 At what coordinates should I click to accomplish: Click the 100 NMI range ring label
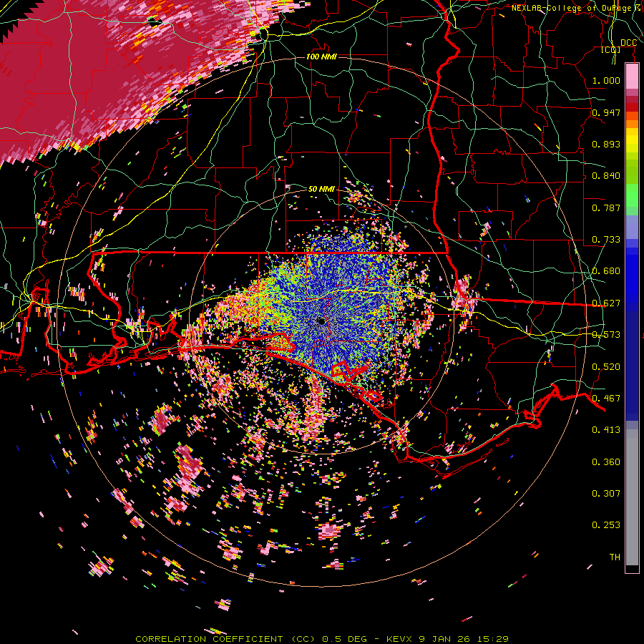pyautogui.click(x=321, y=57)
